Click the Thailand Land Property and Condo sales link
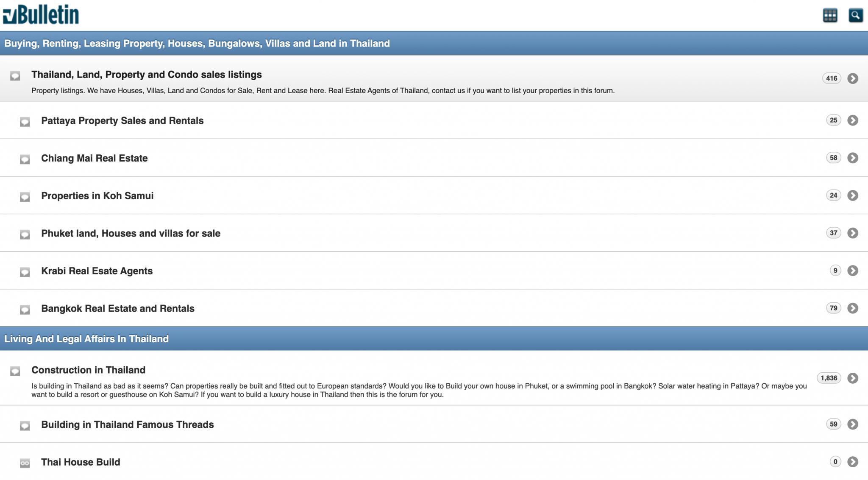The width and height of the screenshot is (868, 480). pyautogui.click(x=147, y=75)
